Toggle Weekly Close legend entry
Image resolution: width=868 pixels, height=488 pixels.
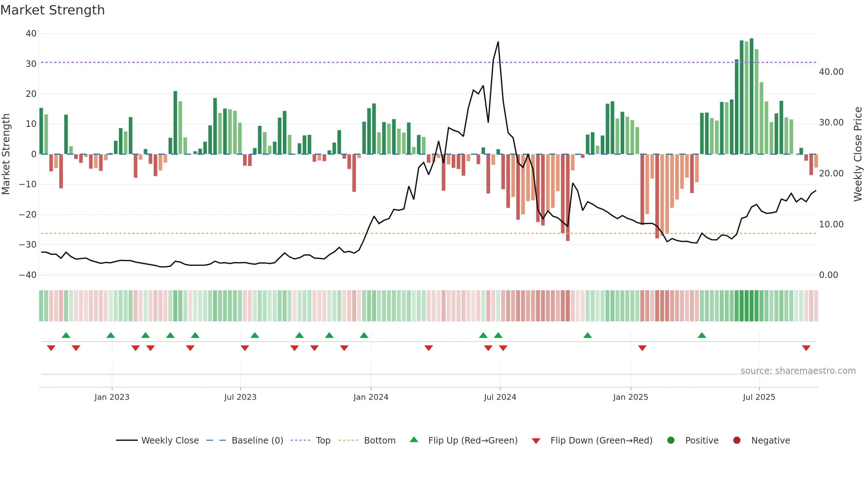tap(157, 440)
